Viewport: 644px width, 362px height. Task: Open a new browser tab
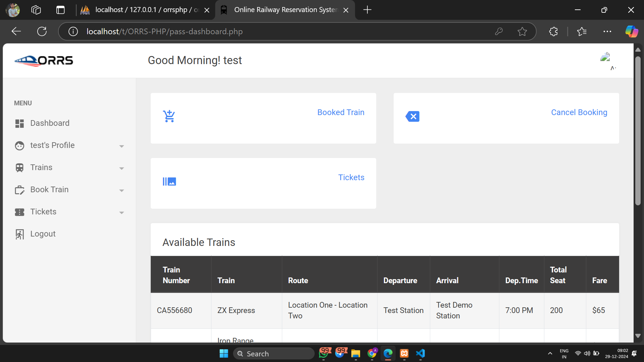pos(367,10)
